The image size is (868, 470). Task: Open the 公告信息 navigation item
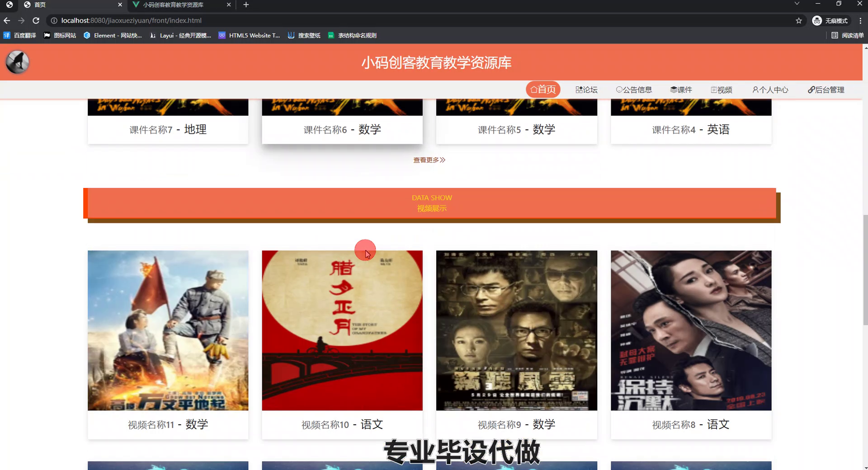click(634, 89)
